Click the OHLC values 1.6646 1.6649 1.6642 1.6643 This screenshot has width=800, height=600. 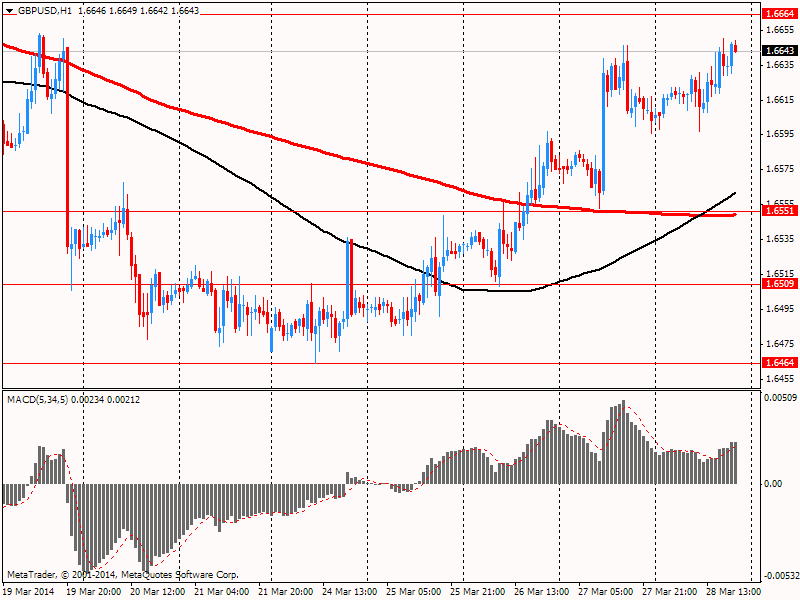(x=139, y=11)
